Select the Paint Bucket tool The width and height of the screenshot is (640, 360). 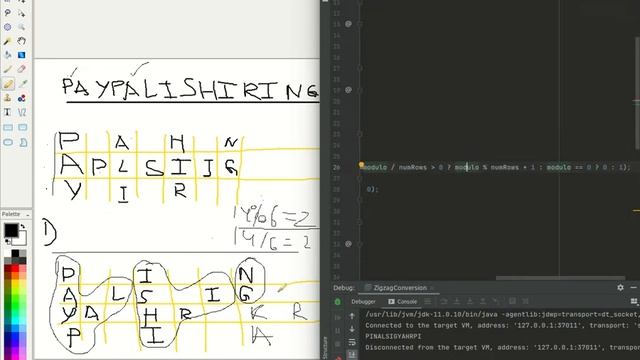click(x=8, y=55)
